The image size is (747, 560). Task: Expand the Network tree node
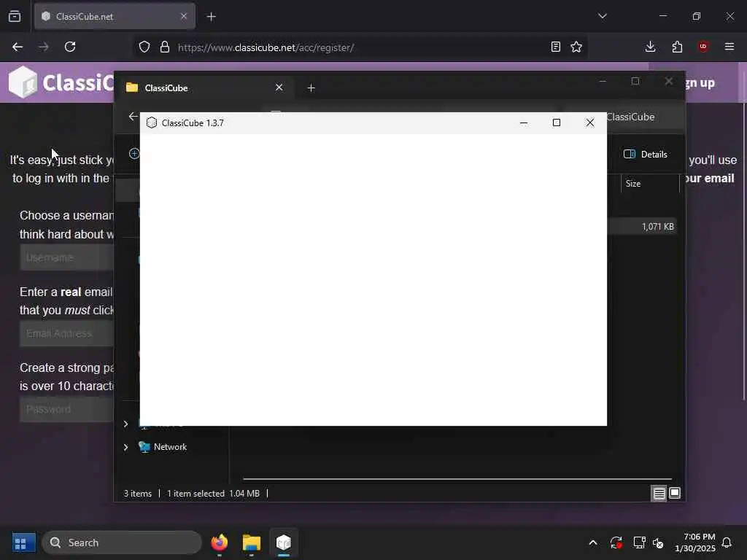[125, 447]
